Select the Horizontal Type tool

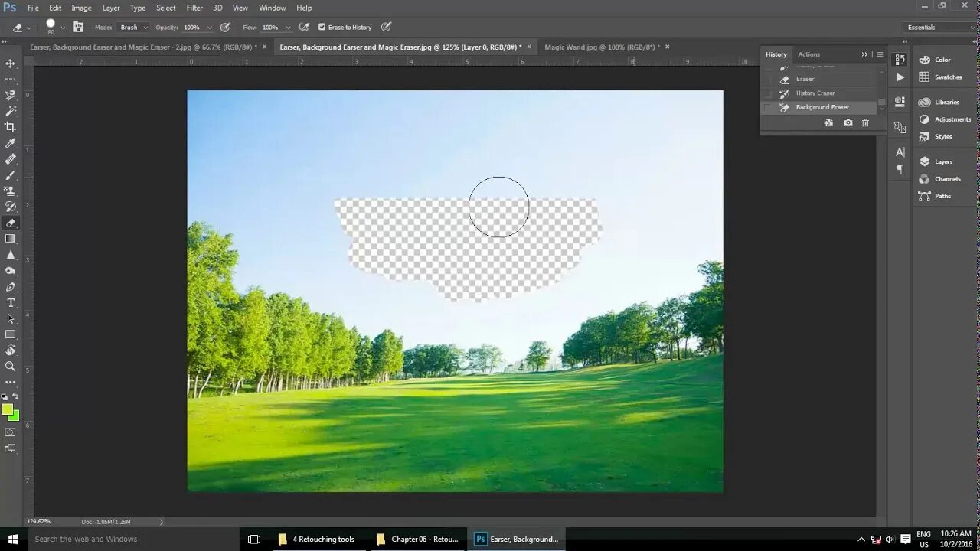11,302
